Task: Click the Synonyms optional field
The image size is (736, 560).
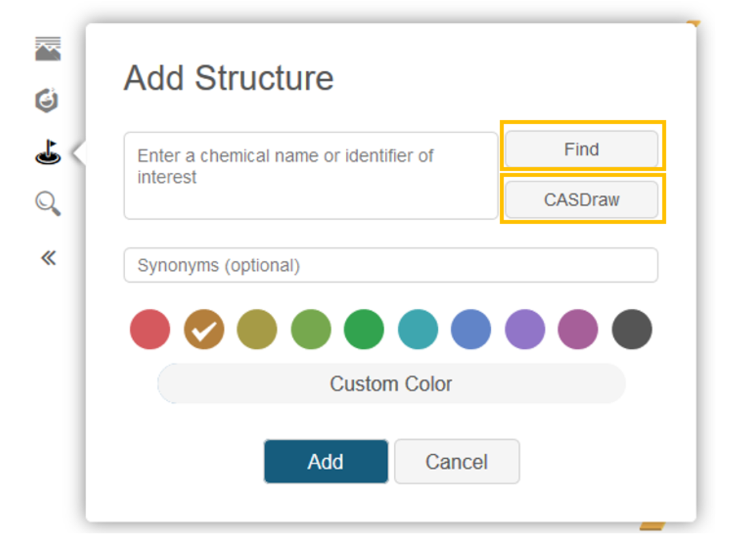Action: click(390, 265)
